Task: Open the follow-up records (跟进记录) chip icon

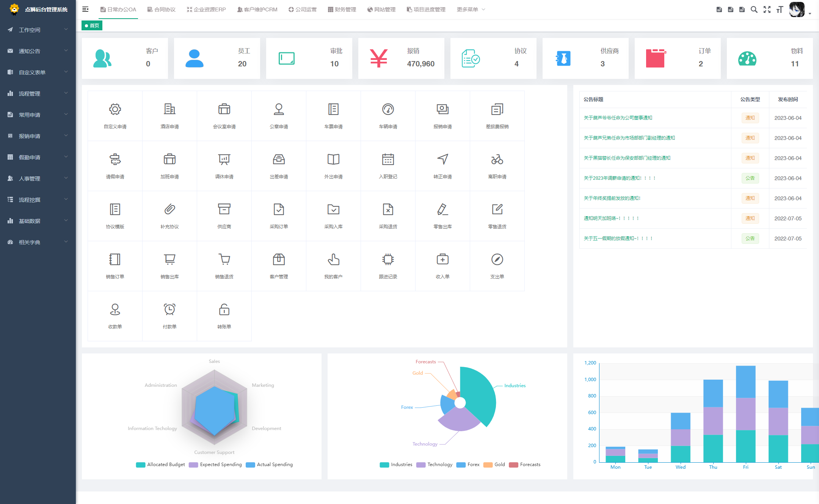Action: [388, 260]
